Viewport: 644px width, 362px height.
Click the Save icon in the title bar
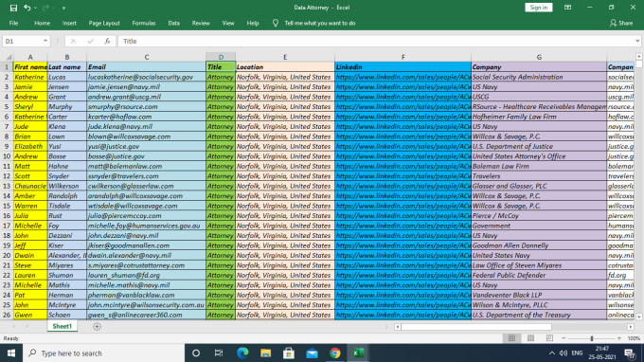tap(13, 8)
